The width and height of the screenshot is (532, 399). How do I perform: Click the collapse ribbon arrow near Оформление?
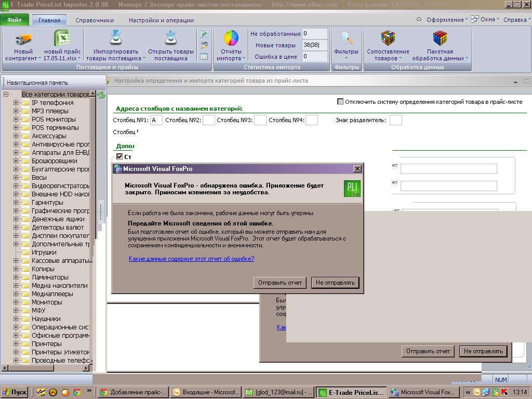pos(419,19)
